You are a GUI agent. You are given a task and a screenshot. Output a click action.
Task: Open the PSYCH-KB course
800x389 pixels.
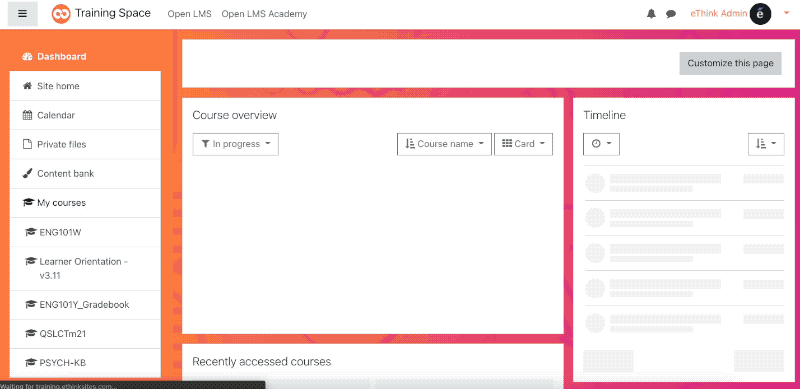[85, 363]
